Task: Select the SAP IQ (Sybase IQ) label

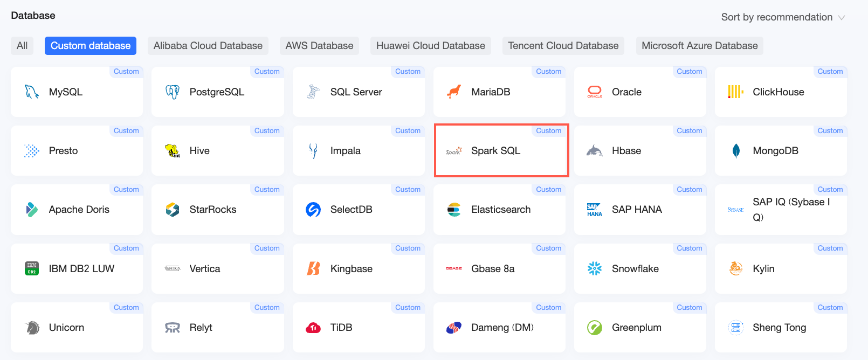Action: tap(791, 210)
